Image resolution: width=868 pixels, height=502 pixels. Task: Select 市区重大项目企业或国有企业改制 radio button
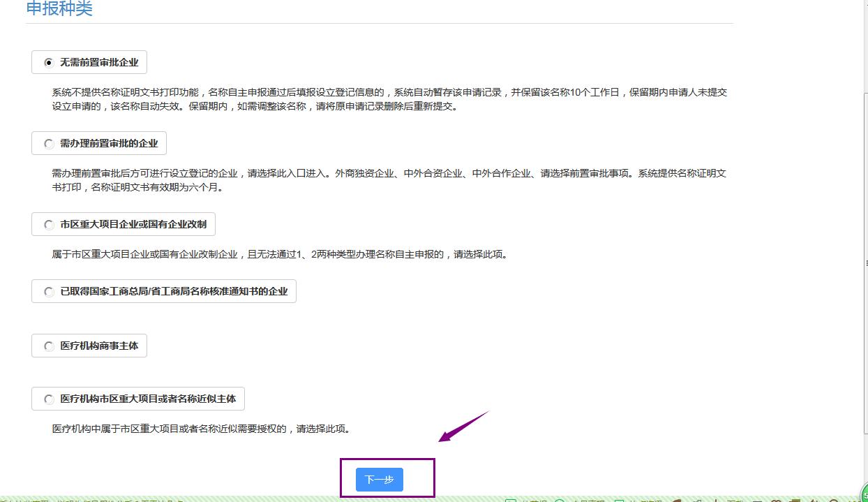point(49,225)
